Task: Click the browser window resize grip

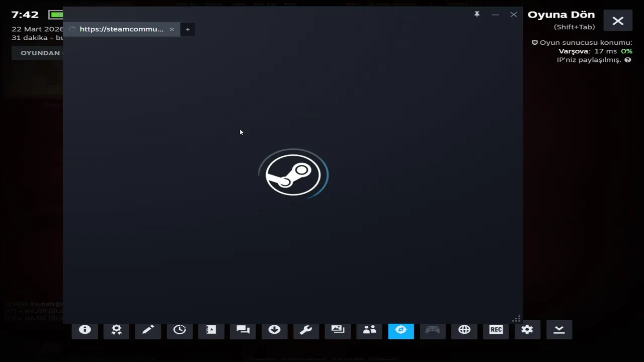Action: pos(516,319)
